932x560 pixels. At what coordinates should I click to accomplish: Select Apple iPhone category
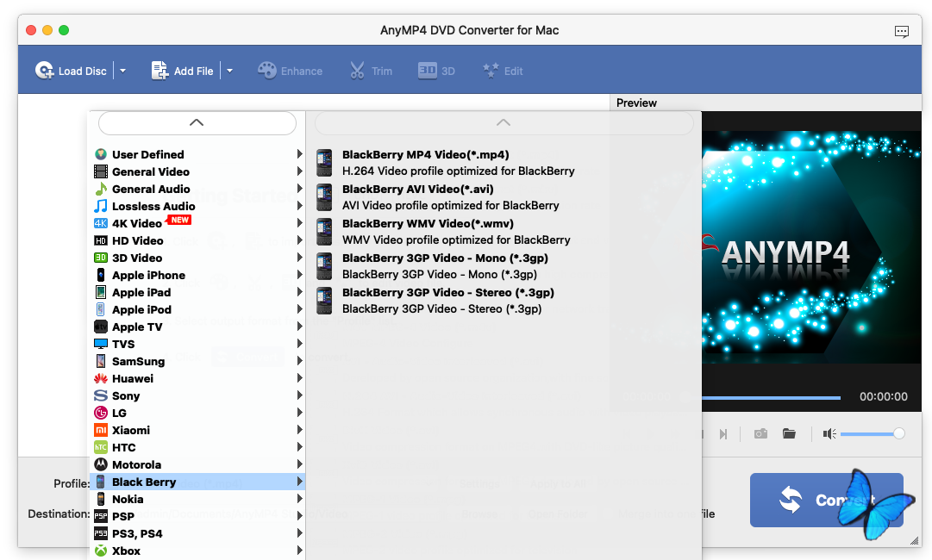point(148,275)
